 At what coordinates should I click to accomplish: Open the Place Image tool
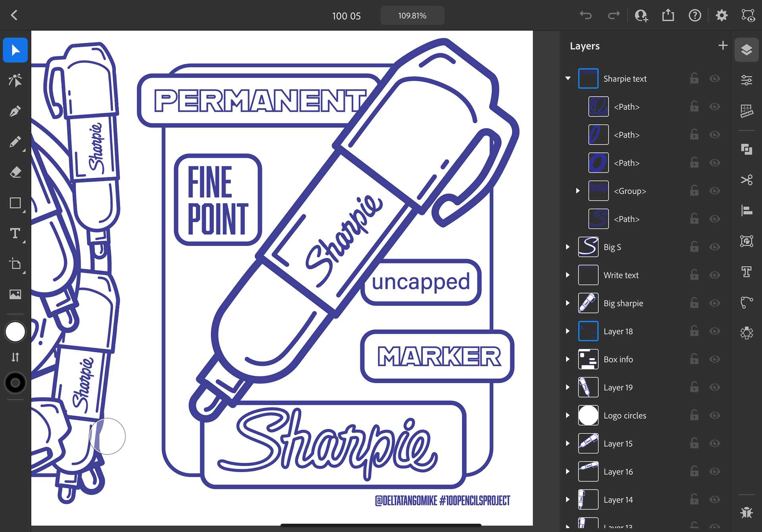[15, 294]
